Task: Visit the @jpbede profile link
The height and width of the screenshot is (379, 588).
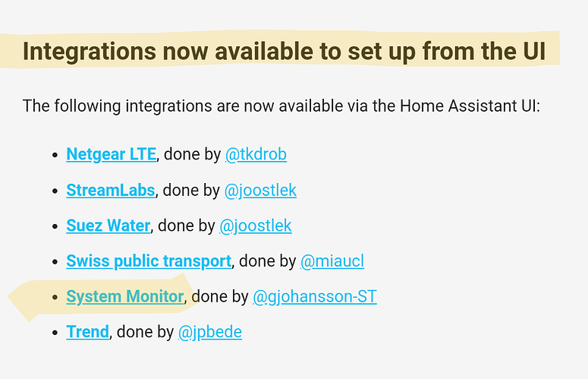Action: (210, 332)
